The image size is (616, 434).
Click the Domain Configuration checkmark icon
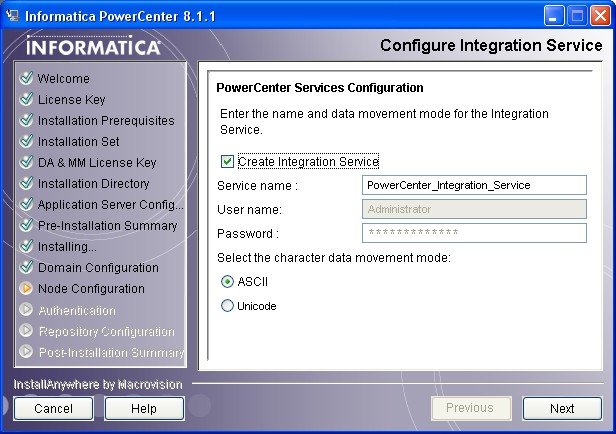click(26, 267)
